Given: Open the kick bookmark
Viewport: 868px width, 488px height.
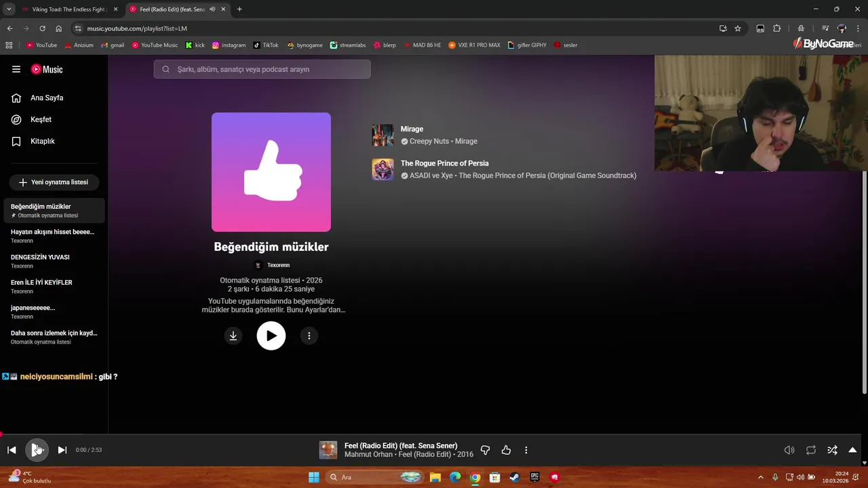Looking at the screenshot, I should (x=195, y=45).
